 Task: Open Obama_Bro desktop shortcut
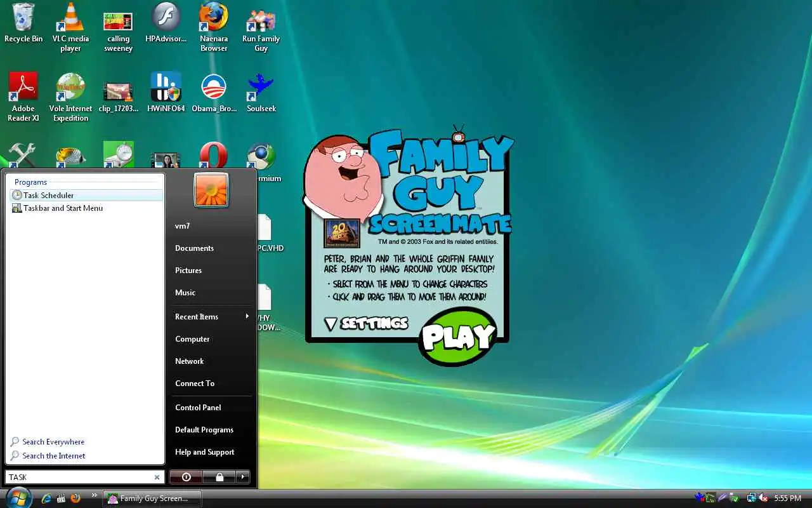pos(214,93)
